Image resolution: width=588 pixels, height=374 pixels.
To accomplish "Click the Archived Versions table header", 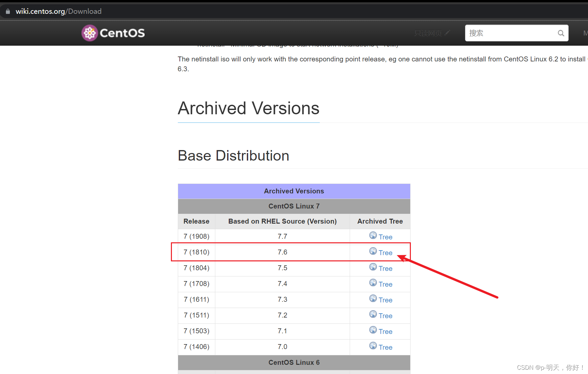I will tap(294, 191).
